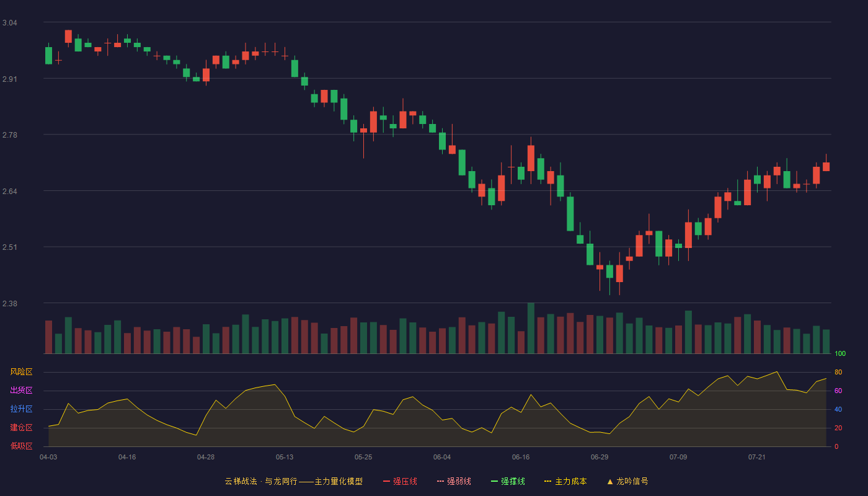The width and height of the screenshot is (868, 496).
Task: Click the 2.51 price axis label
Action: tap(10, 247)
